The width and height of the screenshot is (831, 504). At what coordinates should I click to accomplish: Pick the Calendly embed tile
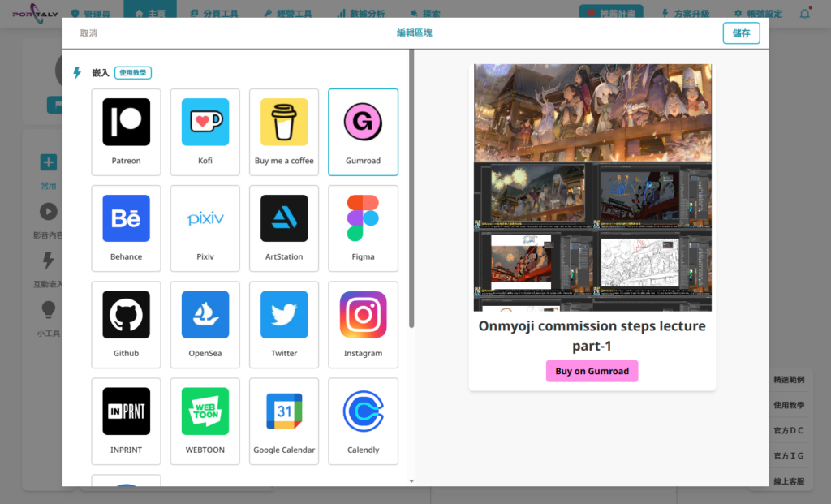tap(363, 421)
